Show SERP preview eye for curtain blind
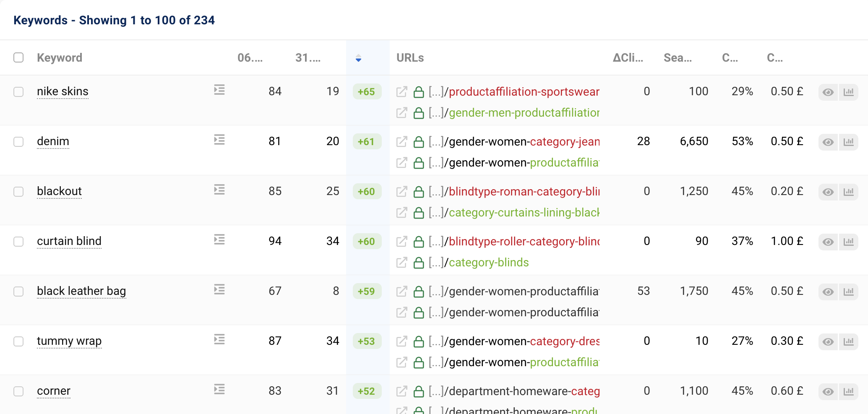Screen dimensions: 868x414 [x=828, y=242]
